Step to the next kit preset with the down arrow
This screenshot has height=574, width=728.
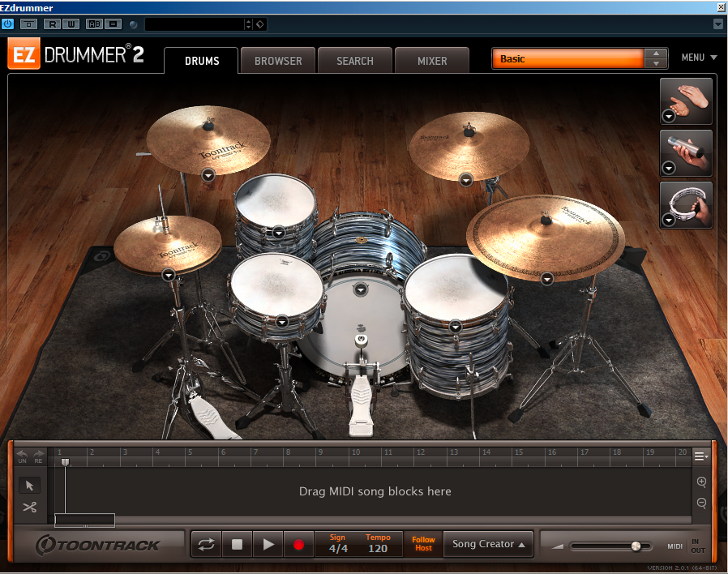point(656,63)
